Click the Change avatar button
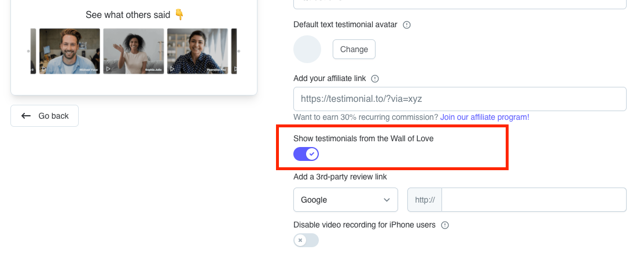This screenshot has width=644, height=257. tap(354, 49)
